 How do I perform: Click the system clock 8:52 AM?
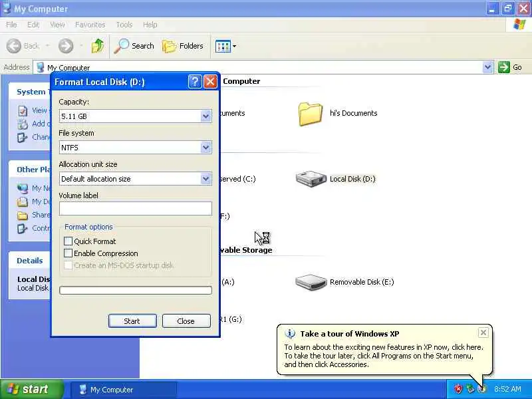pyautogui.click(x=507, y=389)
